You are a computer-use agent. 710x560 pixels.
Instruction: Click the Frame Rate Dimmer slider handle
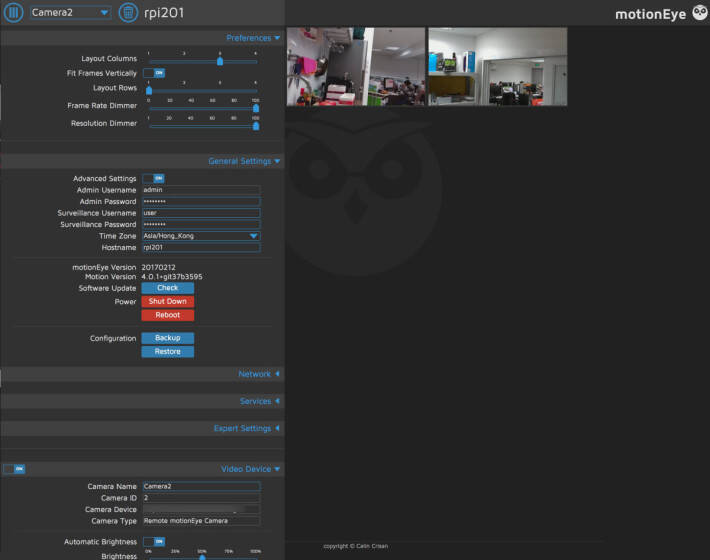click(256, 108)
